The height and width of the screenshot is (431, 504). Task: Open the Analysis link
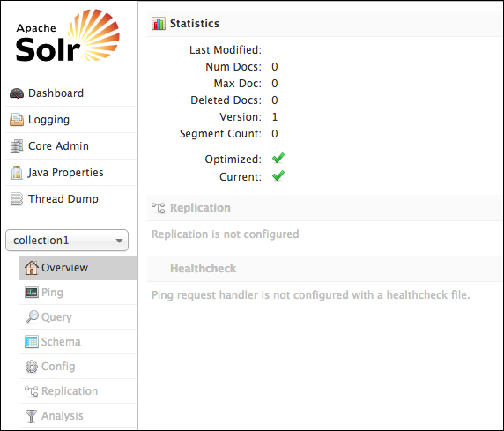(x=78, y=416)
